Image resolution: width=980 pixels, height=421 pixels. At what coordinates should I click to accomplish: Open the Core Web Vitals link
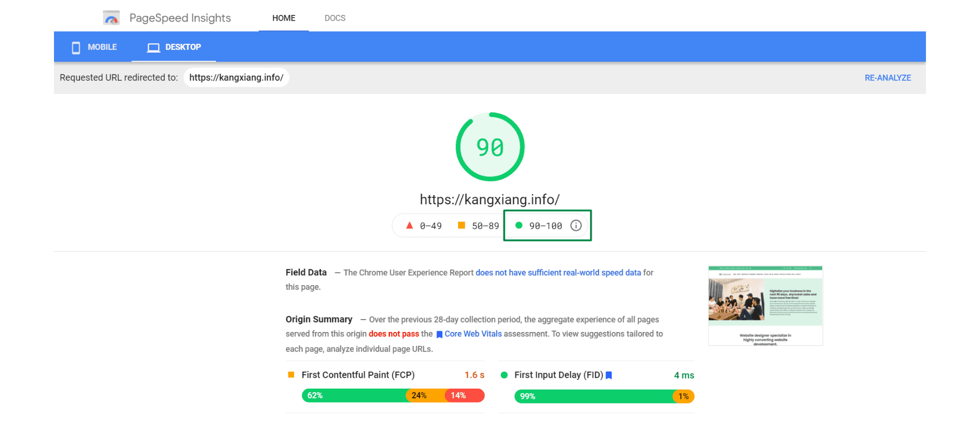pyautogui.click(x=473, y=334)
